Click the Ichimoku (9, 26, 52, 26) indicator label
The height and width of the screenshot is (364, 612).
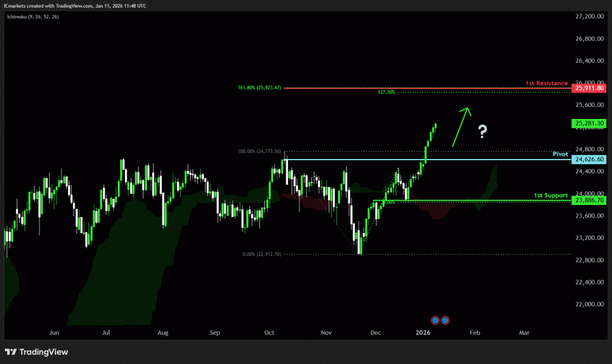tap(33, 16)
